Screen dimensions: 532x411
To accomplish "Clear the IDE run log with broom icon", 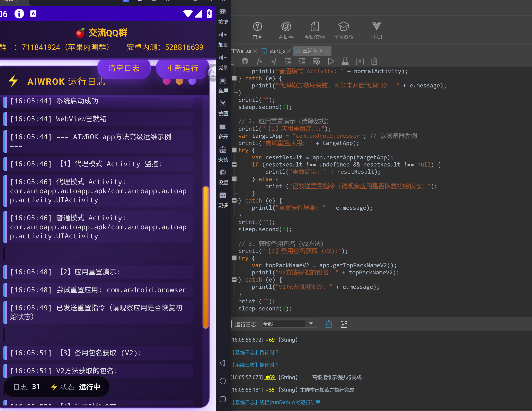I will pyautogui.click(x=329, y=324).
